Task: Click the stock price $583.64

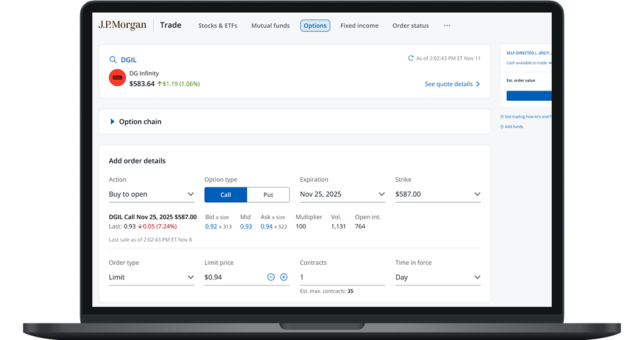Action: (142, 84)
